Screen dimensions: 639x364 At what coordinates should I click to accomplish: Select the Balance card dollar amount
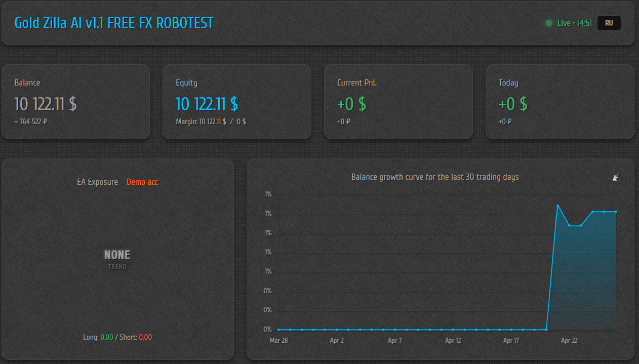point(46,104)
